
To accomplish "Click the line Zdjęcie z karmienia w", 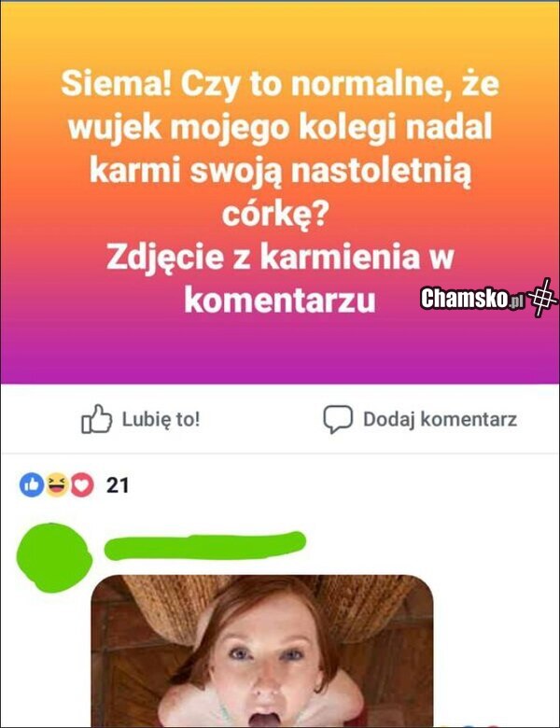I will click(x=280, y=257).
